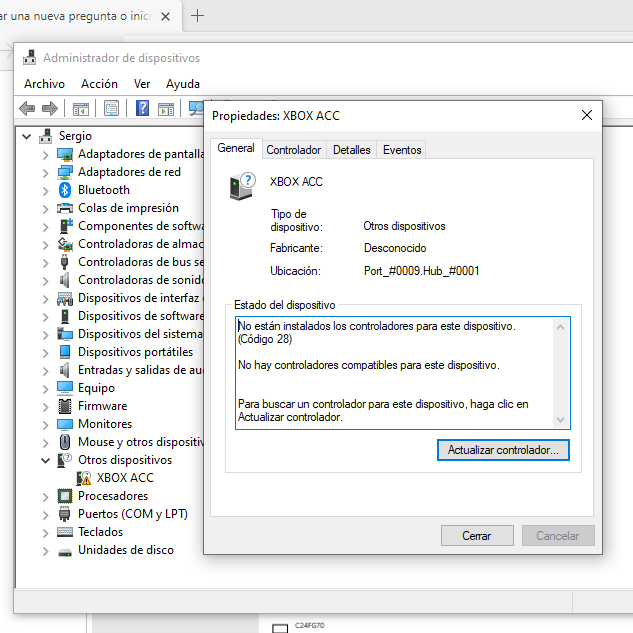This screenshot has width=633, height=633.
Task: Switch to the Detalles tab
Action: pyautogui.click(x=352, y=150)
